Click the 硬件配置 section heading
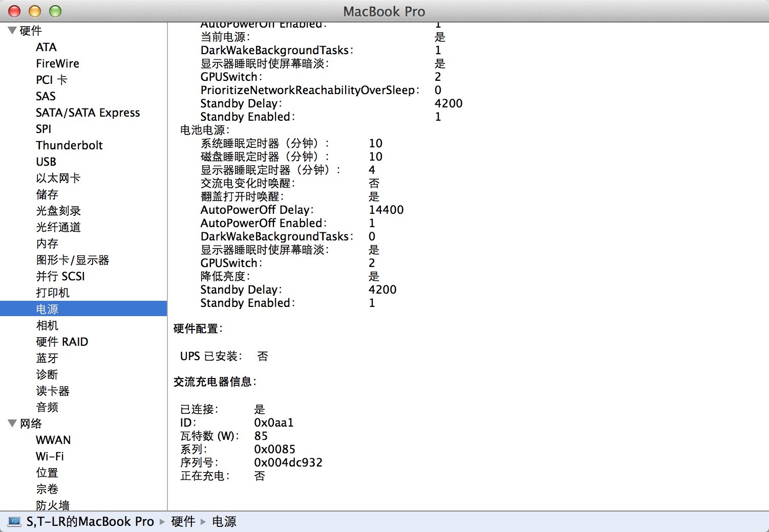 pyautogui.click(x=198, y=328)
